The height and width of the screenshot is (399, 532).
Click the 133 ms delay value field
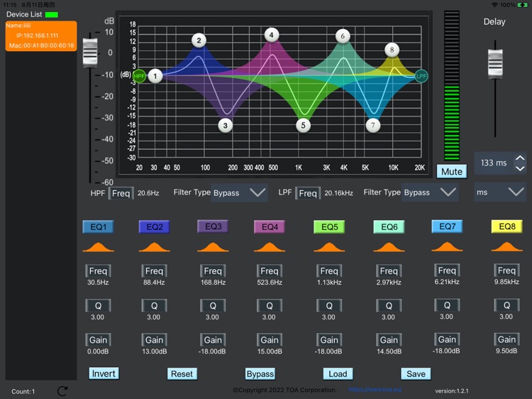pyautogui.click(x=494, y=163)
